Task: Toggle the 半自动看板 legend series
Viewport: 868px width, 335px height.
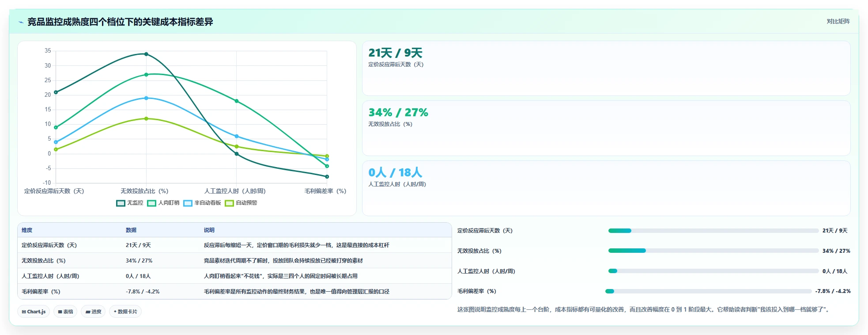Action: [x=202, y=203]
